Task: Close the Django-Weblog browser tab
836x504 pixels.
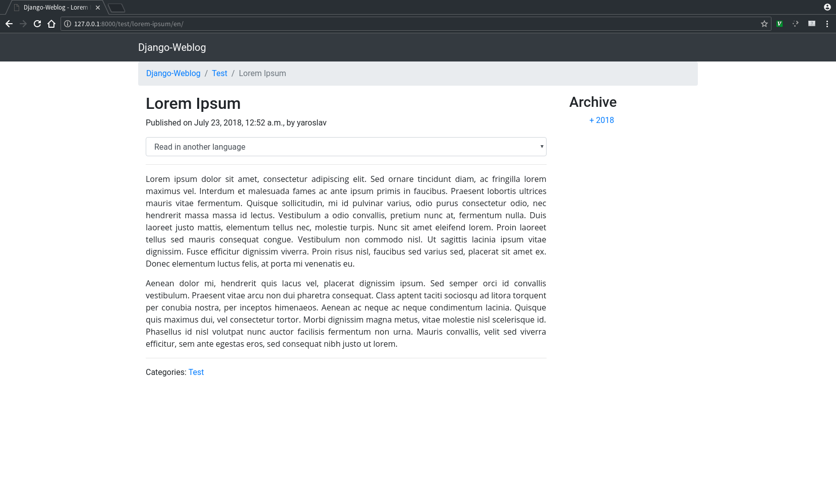Action: click(98, 8)
